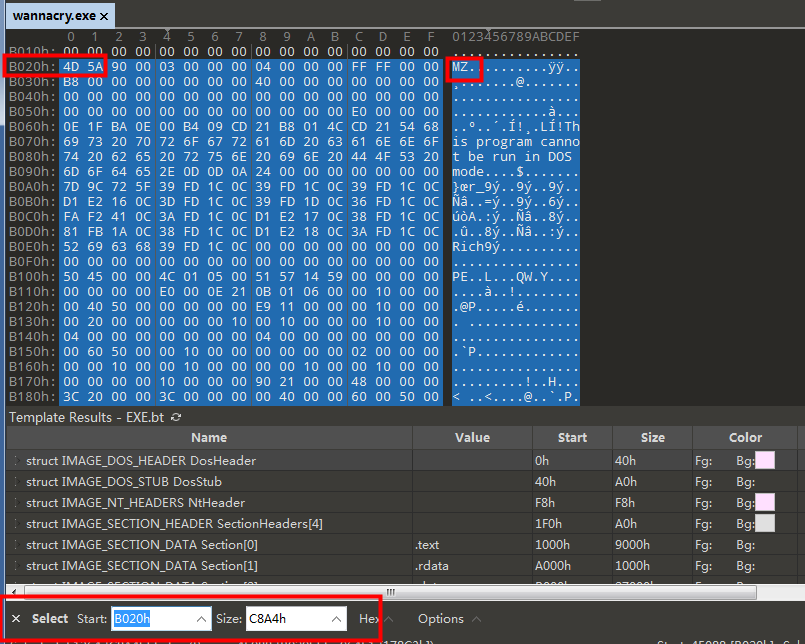805x644 pixels.
Task: Sort by the Name column header
Action: (x=209, y=438)
